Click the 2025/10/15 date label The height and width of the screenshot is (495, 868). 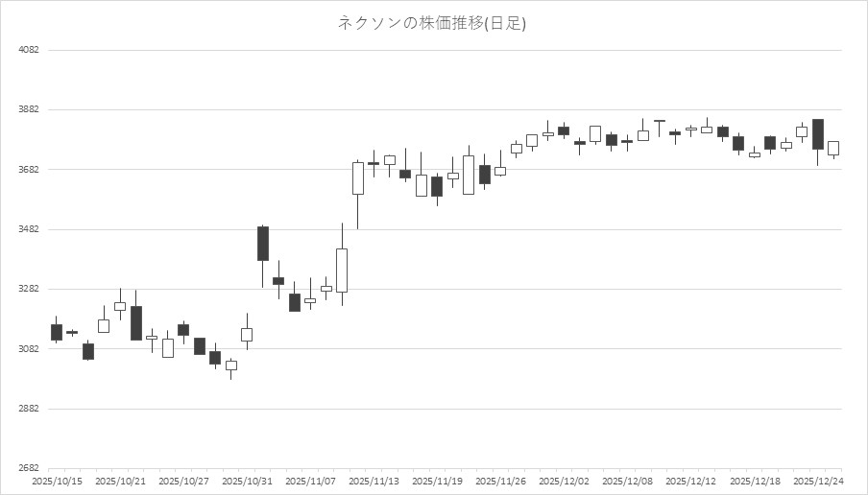click(56, 481)
